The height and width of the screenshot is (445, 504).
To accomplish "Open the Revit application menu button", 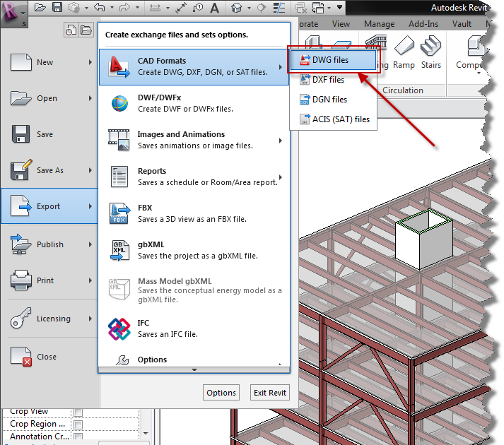I will click(x=13, y=13).
